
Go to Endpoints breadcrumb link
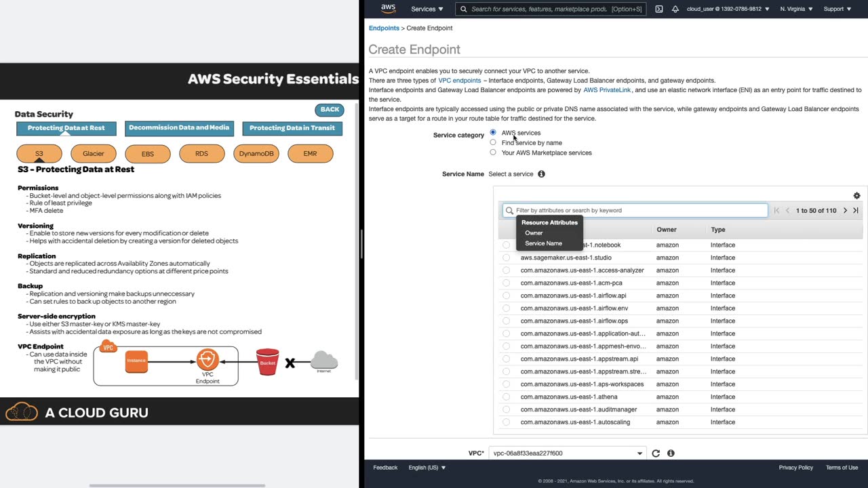(384, 28)
